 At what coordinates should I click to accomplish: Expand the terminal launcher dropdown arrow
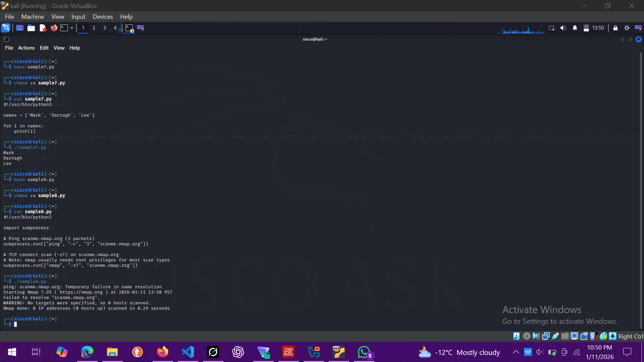click(x=72, y=28)
